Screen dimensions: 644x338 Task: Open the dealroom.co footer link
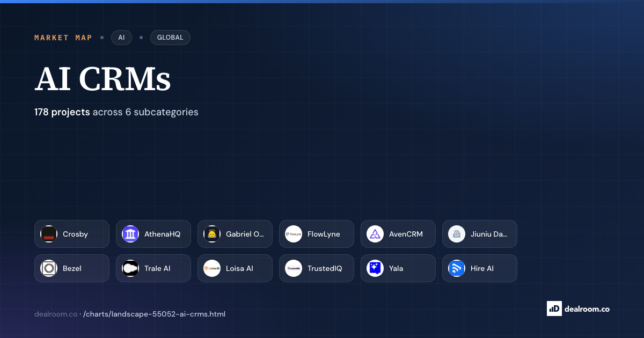[56, 314]
